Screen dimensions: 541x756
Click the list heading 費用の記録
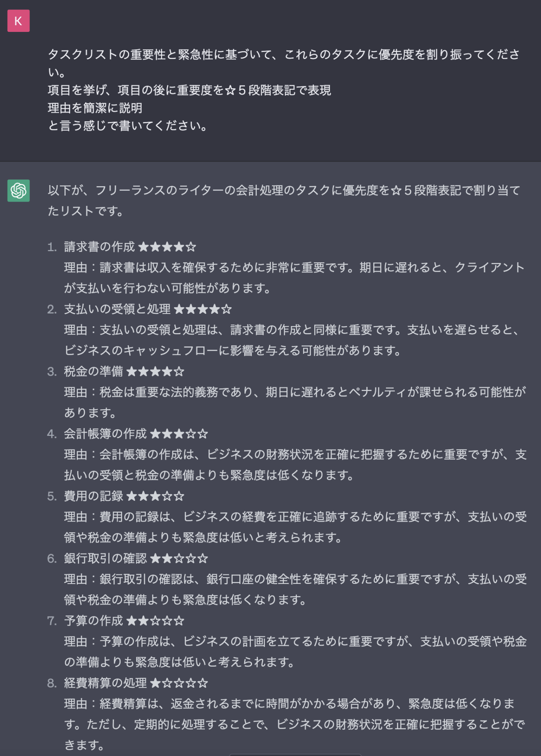click(93, 496)
